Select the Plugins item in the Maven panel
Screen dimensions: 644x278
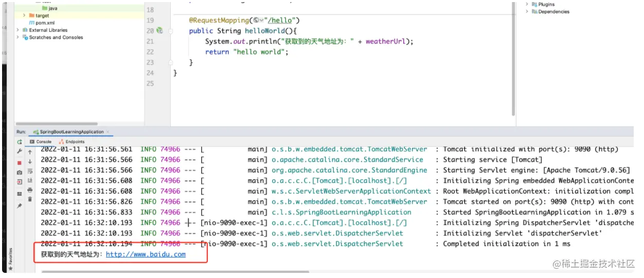pos(543,4)
